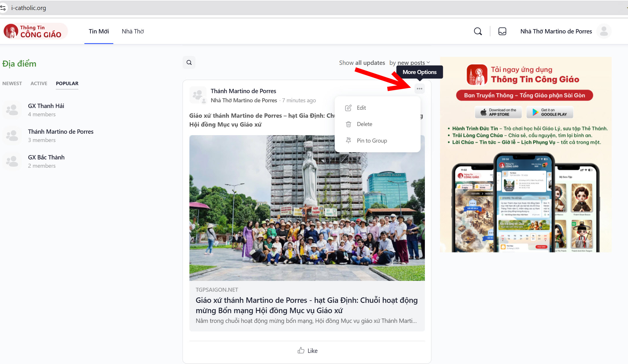Open the 'all updates' filter dropdown
Screen dimensions: 628x364
[x=370, y=63]
